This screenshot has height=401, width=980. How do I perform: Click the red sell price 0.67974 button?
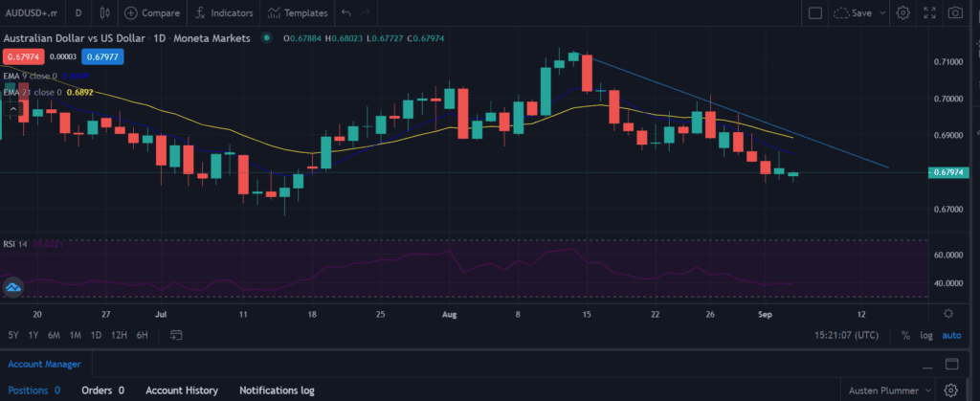(22, 57)
